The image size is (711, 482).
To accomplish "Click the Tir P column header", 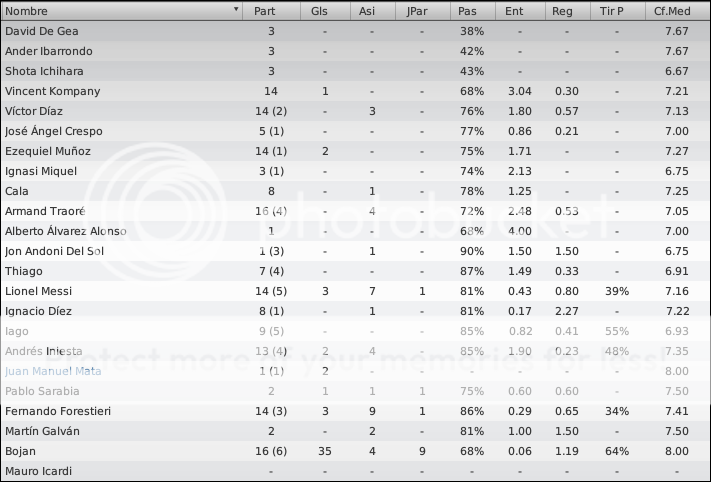I will point(617,11).
